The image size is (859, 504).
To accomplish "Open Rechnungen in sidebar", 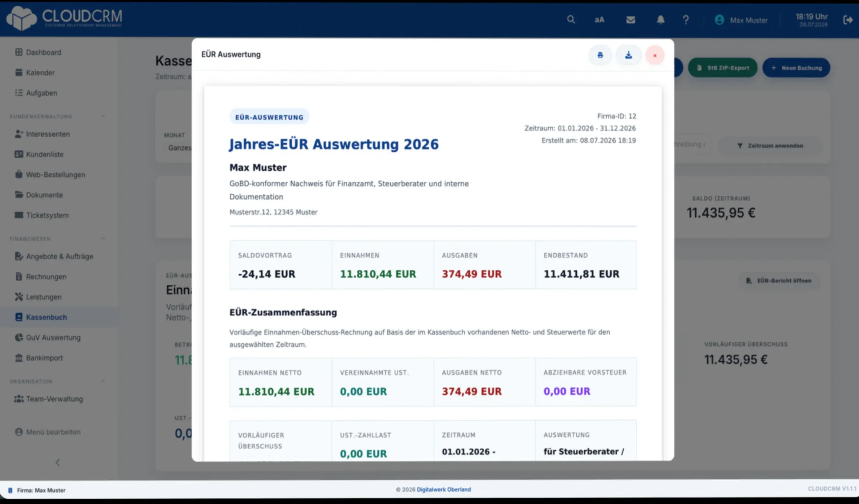I will (x=40, y=277).
